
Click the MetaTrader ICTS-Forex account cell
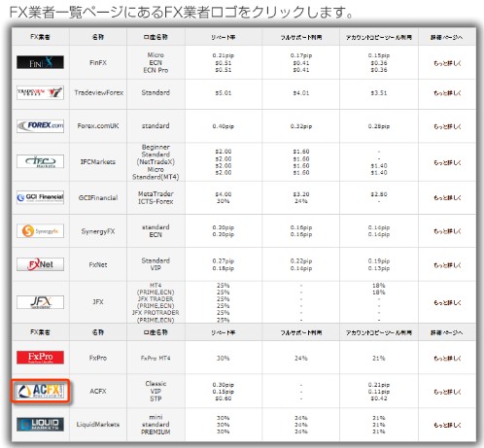click(156, 197)
